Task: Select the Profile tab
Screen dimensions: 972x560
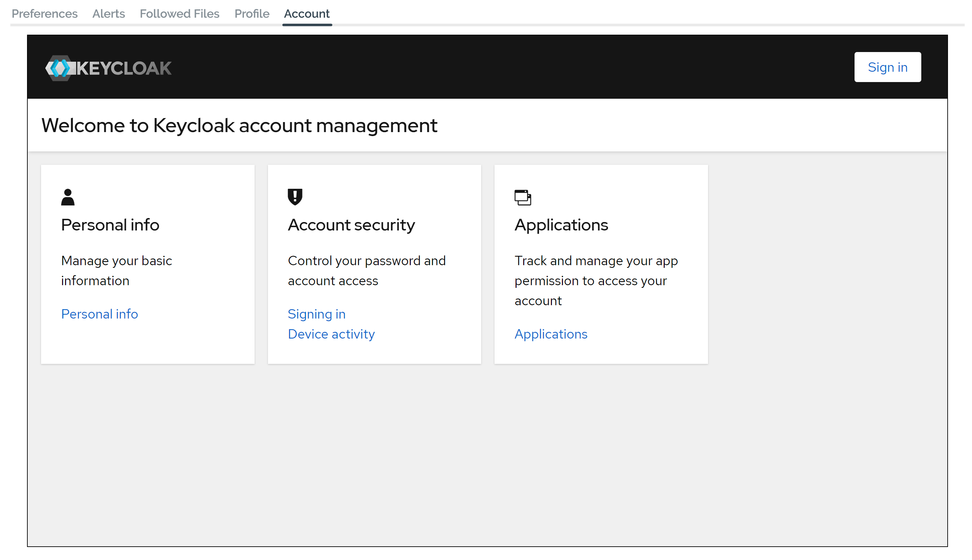Action: coord(252,14)
